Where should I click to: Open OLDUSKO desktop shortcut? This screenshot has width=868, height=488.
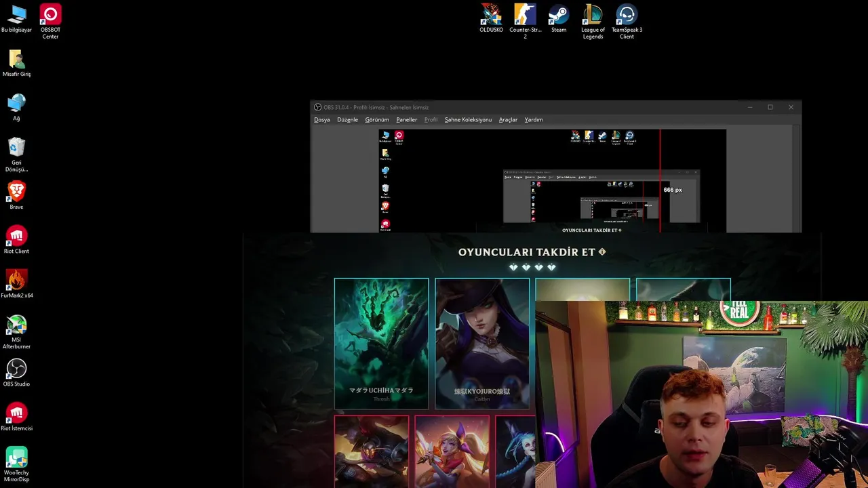pyautogui.click(x=491, y=19)
